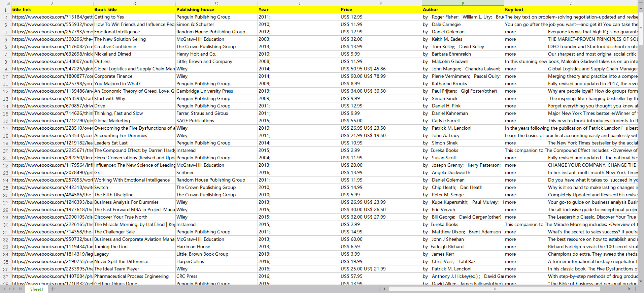Select column F header
This screenshot has height=293, width=644.
463,3
